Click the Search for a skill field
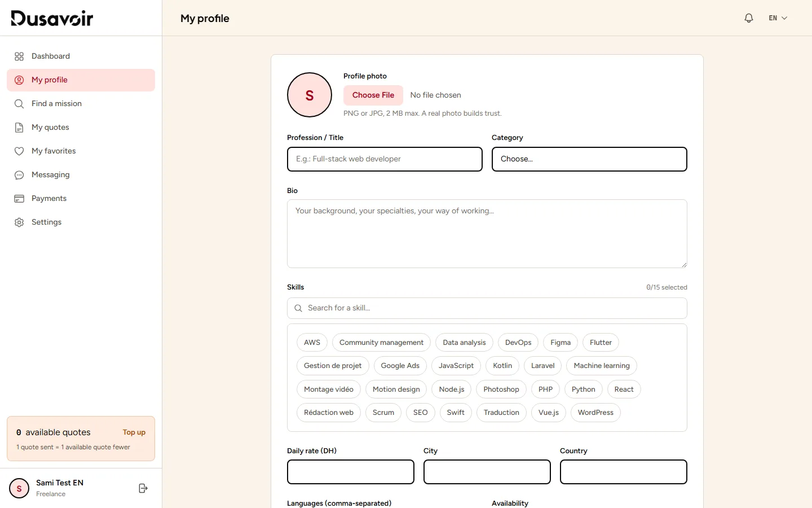Screen dimensions: 812x508 click(x=487, y=308)
